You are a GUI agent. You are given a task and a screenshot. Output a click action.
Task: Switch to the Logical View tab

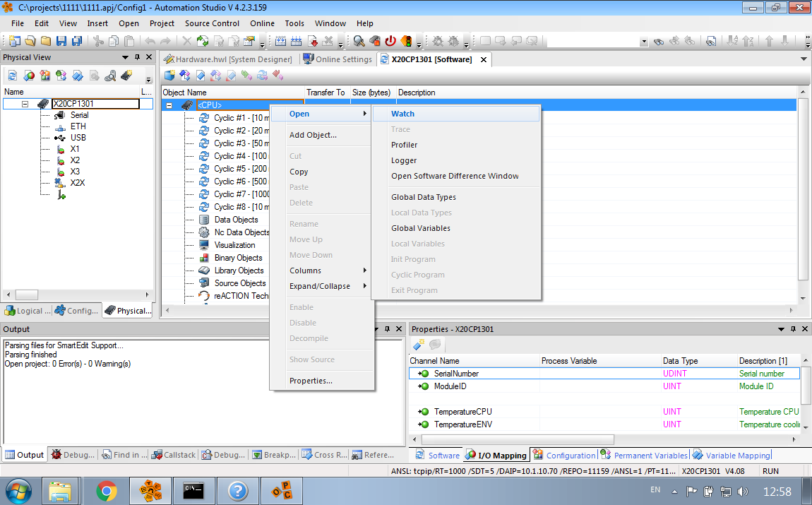[28, 311]
